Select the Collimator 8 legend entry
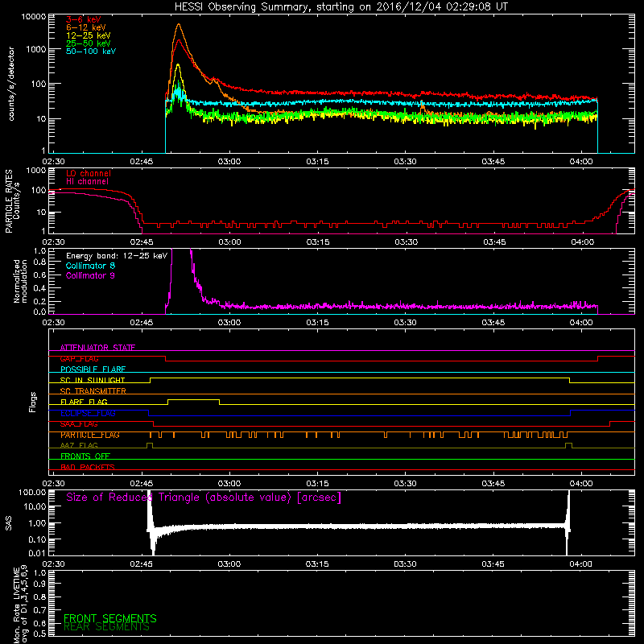Screen dimensions: 644x644 coord(90,266)
